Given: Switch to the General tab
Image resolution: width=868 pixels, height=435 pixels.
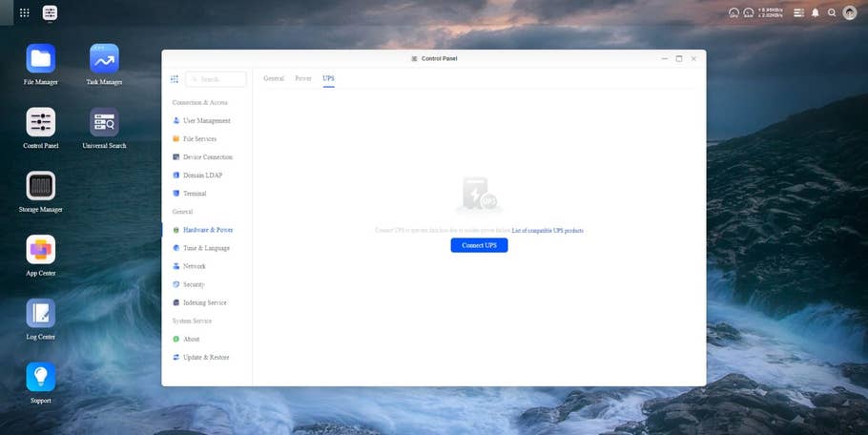Looking at the screenshot, I should 274,78.
